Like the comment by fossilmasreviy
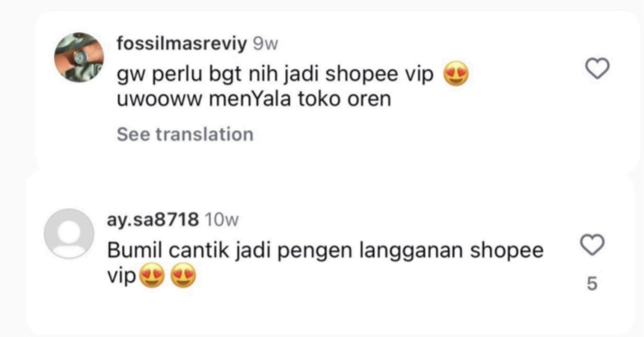This screenshot has width=644, height=337. point(597,68)
